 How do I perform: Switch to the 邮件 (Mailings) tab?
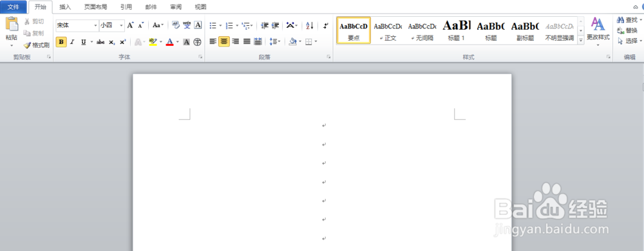[151, 7]
